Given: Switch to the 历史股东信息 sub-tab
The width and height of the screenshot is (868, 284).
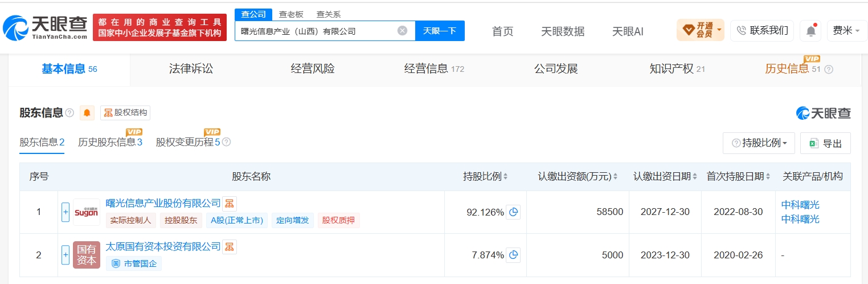Looking at the screenshot, I should coord(110,142).
